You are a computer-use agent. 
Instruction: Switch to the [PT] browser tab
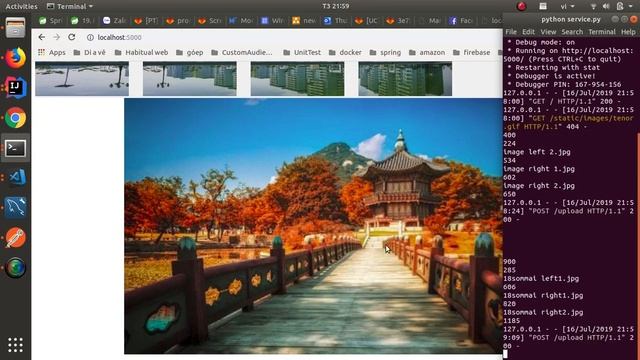click(x=147, y=20)
